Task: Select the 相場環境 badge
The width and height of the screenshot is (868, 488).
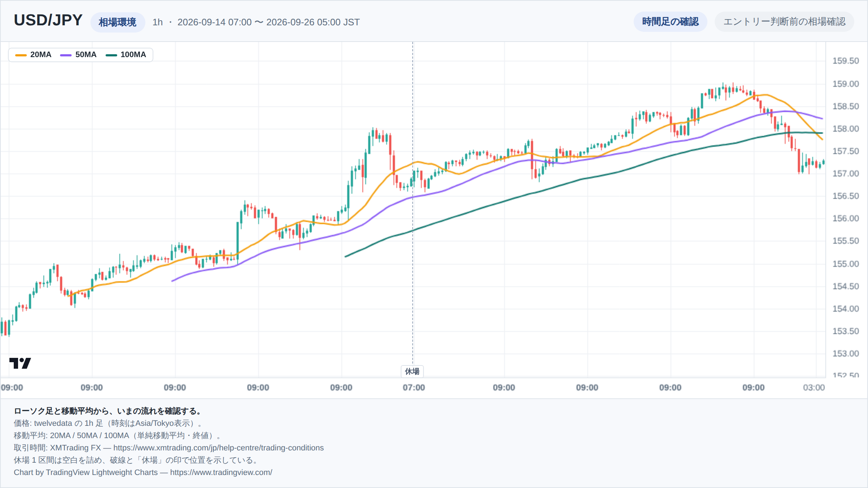Action: tap(118, 22)
